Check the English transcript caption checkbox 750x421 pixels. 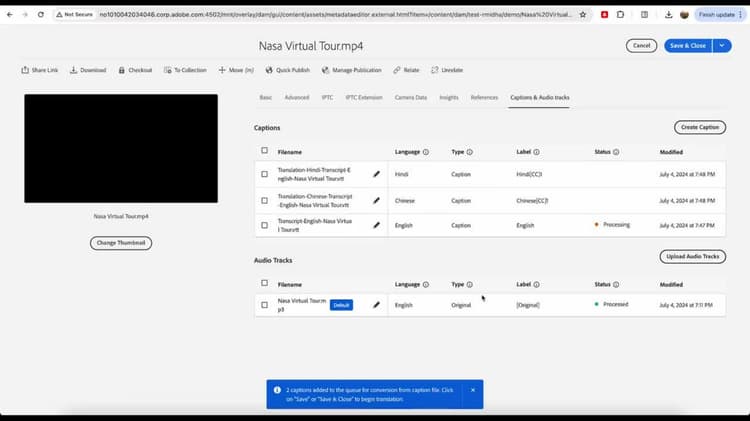(x=265, y=225)
